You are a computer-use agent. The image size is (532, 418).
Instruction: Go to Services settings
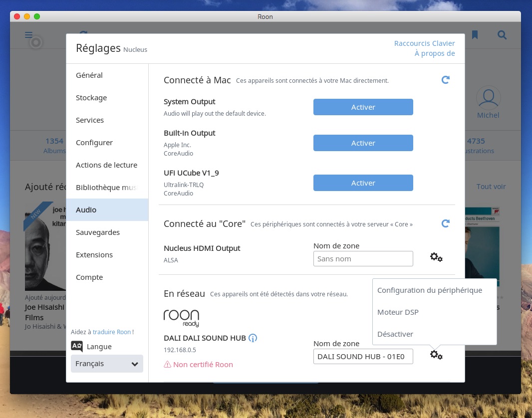tap(107, 120)
